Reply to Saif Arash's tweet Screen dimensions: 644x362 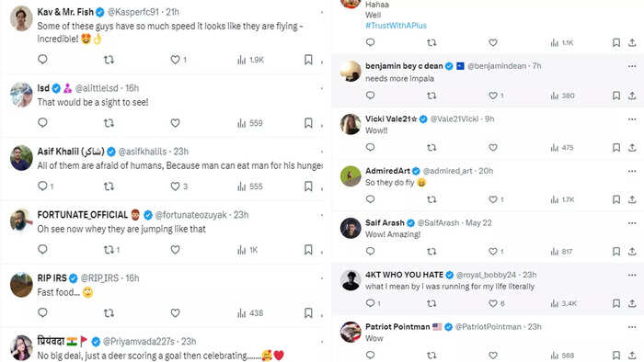point(370,252)
